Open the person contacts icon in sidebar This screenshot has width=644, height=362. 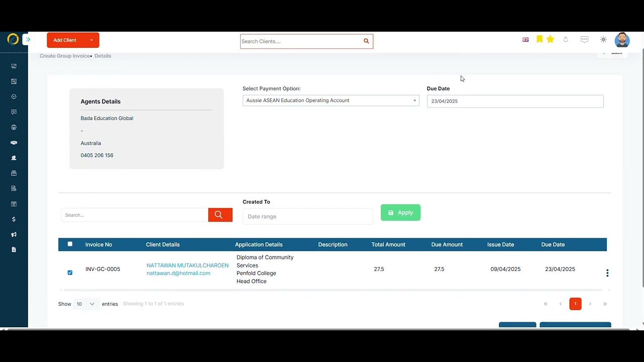point(14,158)
